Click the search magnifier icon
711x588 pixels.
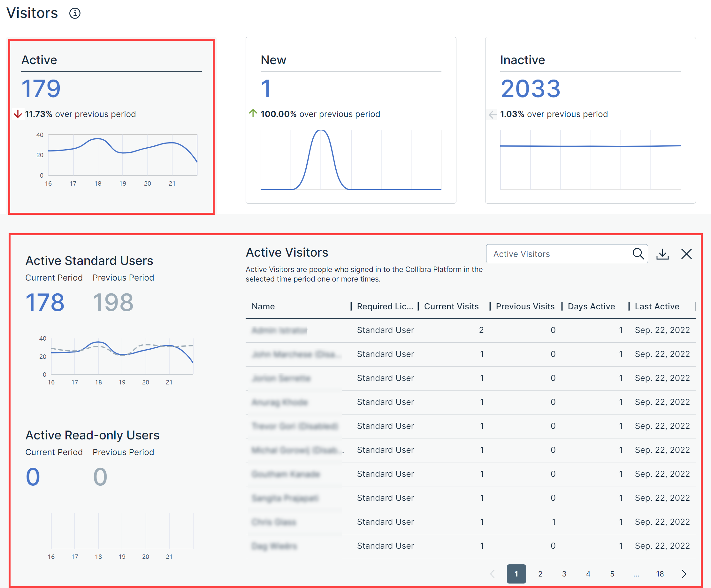[x=638, y=254]
